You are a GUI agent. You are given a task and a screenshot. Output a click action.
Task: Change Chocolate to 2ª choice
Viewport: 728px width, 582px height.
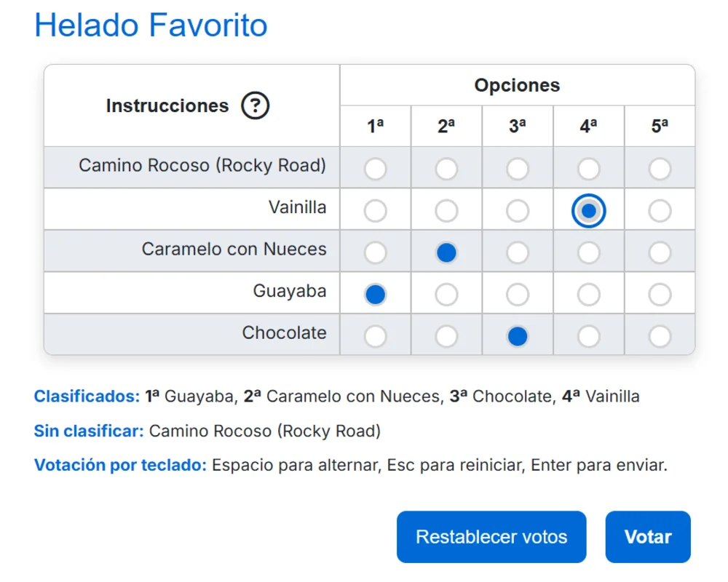446,335
